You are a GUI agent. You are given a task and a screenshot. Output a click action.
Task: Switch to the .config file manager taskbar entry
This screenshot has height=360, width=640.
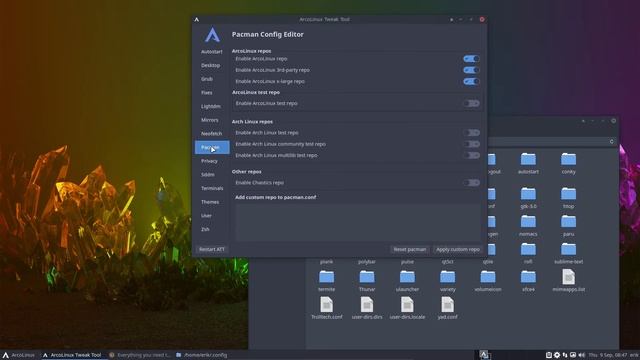pyautogui.click(x=202, y=355)
